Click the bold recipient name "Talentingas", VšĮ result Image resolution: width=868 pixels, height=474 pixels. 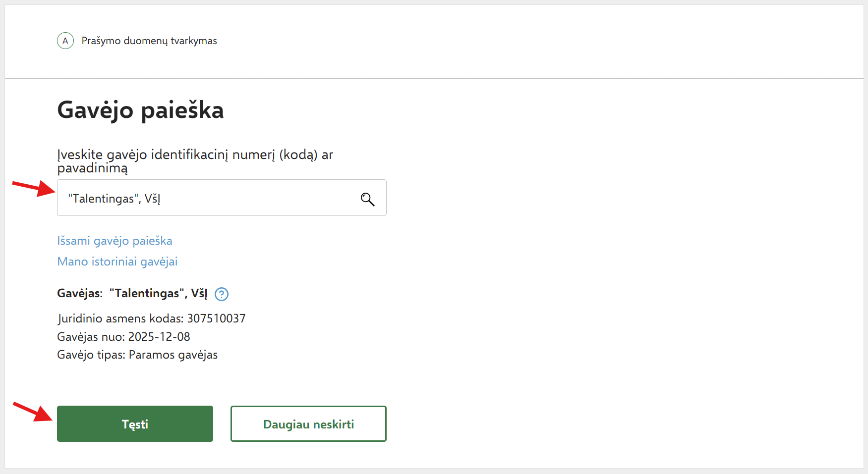pos(158,293)
